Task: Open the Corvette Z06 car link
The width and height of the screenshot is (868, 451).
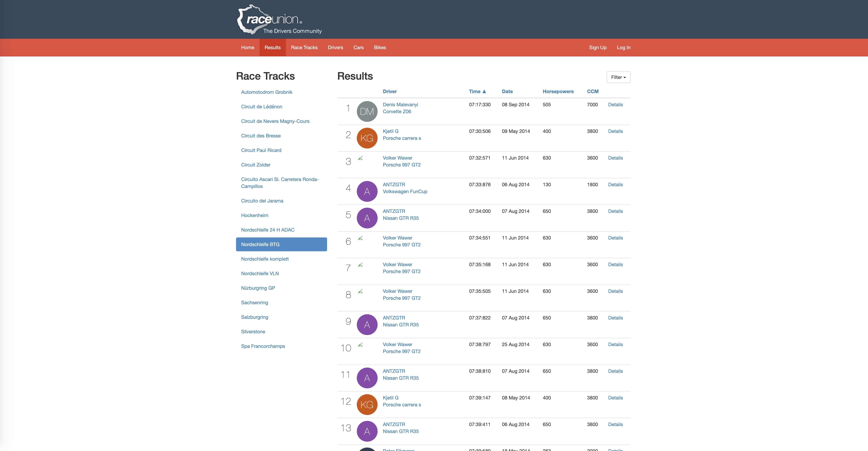Action: tap(397, 112)
